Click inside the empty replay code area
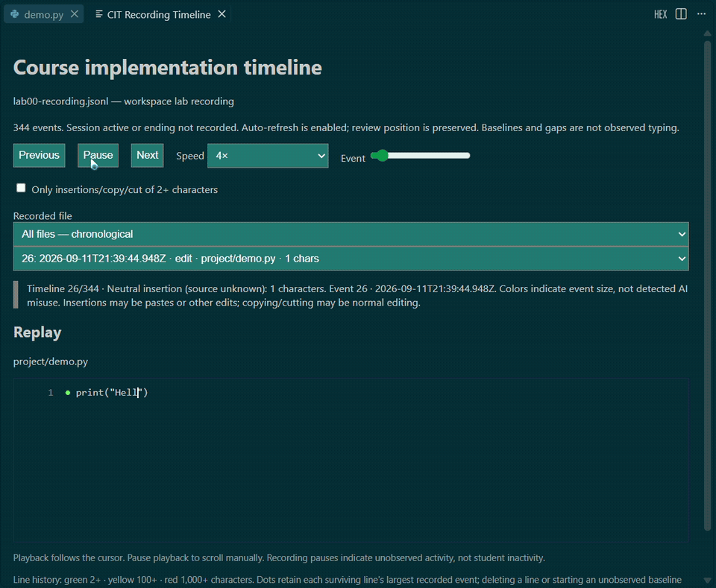Image resolution: width=716 pixels, height=588 pixels. coord(351,470)
